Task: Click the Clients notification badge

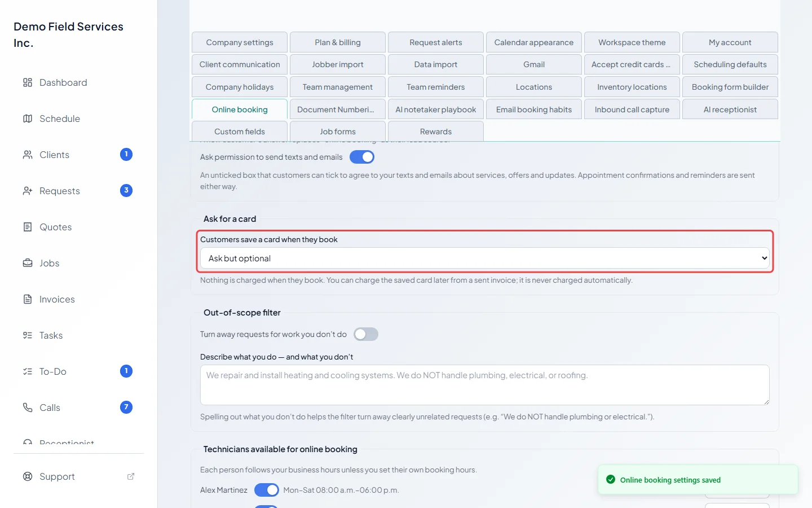Action: pyautogui.click(x=126, y=154)
